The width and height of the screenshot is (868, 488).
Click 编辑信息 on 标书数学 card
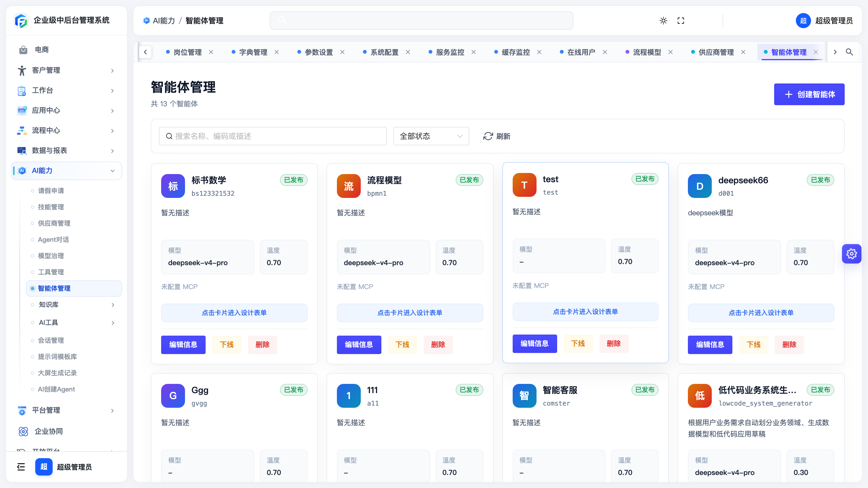point(183,345)
